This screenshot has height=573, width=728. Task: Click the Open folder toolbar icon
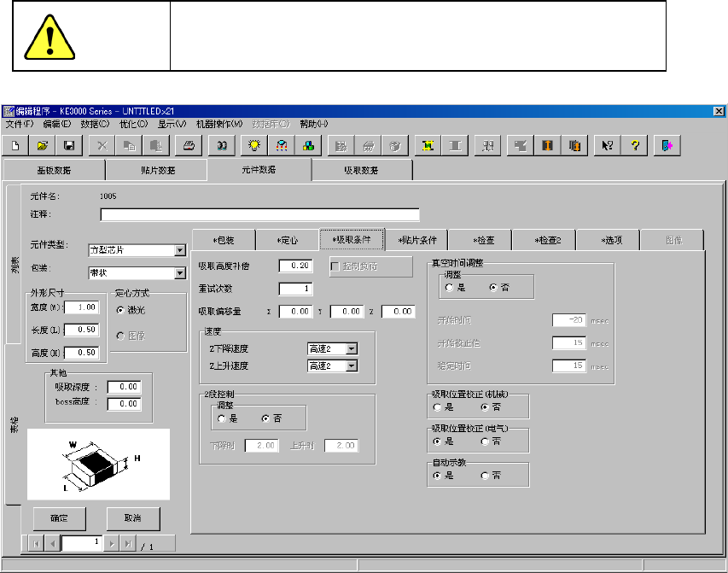click(x=43, y=146)
